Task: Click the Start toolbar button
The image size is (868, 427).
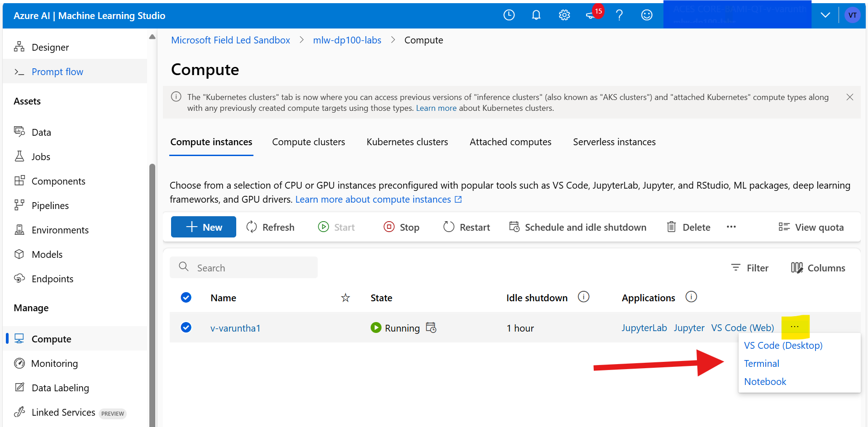Action: pyautogui.click(x=336, y=227)
